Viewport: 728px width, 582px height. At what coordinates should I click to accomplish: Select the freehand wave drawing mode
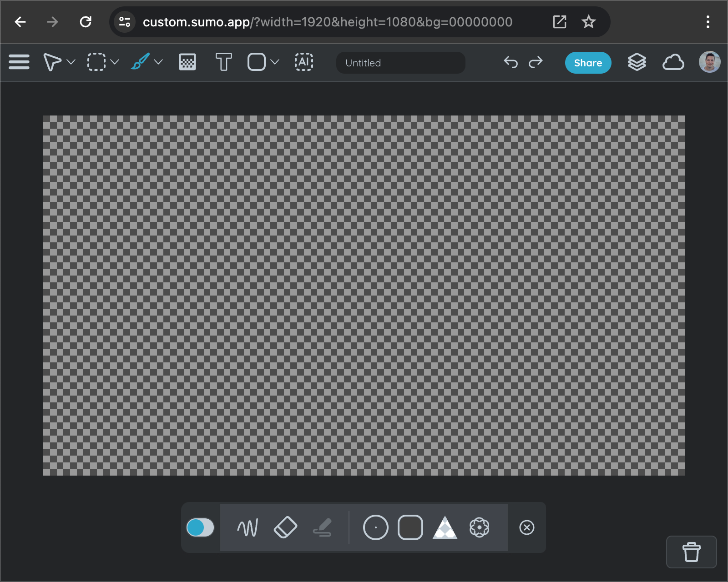pyautogui.click(x=247, y=528)
